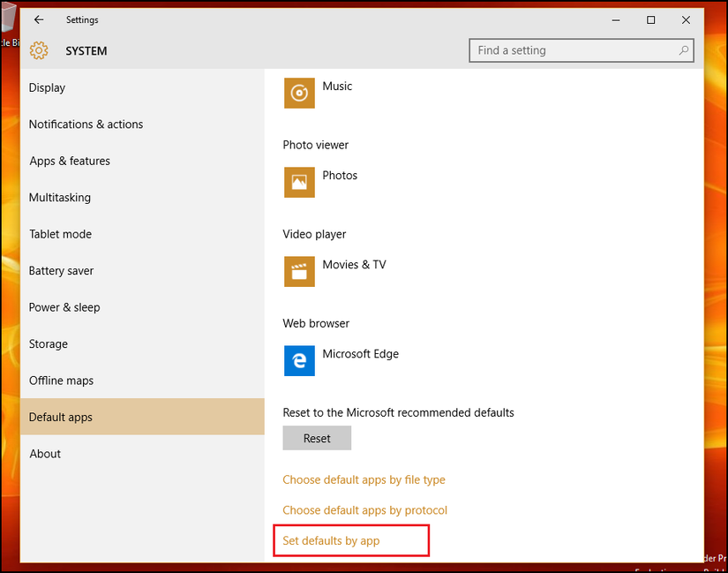Select Notifications & actions section
This screenshot has height=573, width=728.
(86, 124)
